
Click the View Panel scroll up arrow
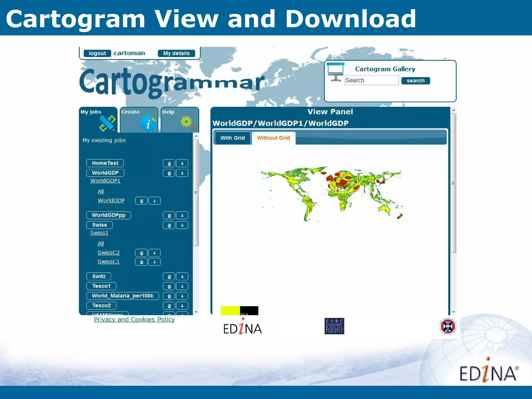pos(453,110)
